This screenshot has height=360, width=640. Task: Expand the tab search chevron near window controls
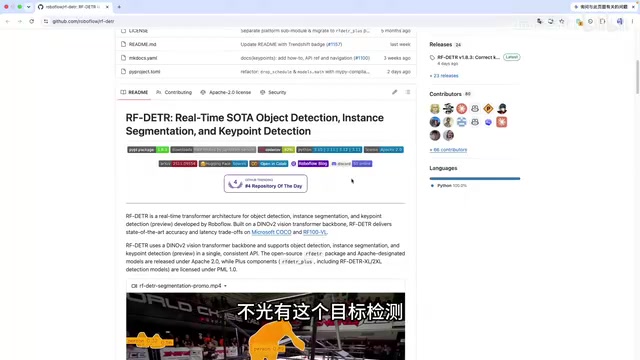pyautogui.click(x=29, y=7)
